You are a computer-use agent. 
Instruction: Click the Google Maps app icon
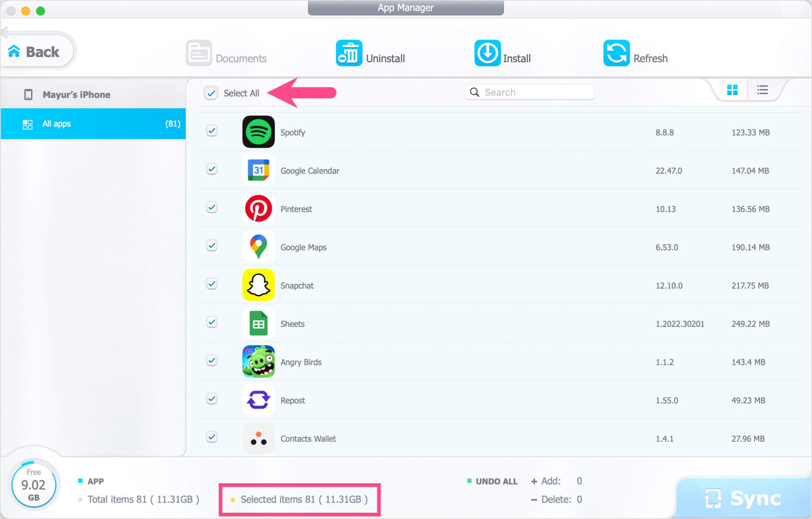point(257,247)
